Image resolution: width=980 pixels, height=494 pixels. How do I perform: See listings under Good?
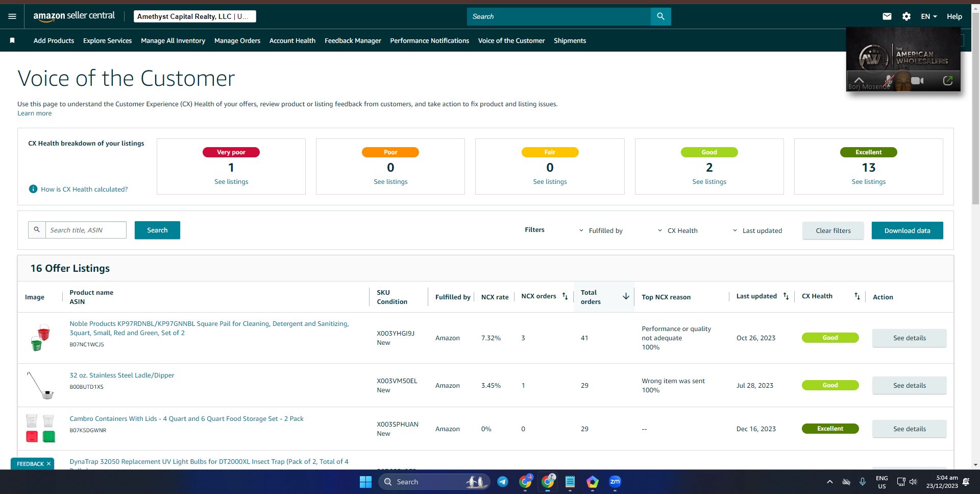[709, 181]
